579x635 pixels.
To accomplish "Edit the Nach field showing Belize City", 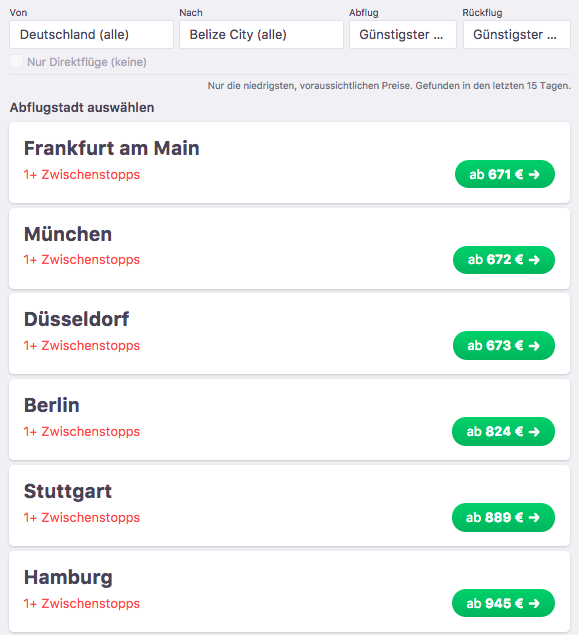I will pos(261,34).
